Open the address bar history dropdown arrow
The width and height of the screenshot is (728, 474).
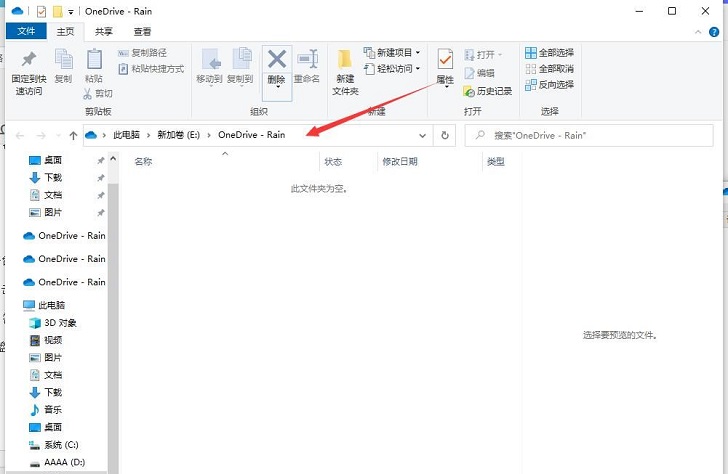coord(422,136)
